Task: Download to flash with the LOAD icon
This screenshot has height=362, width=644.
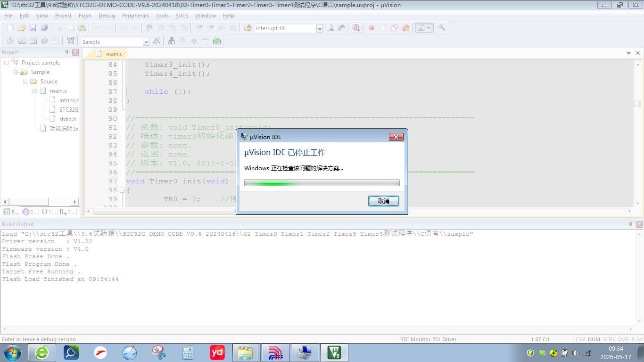Action: pos(71,41)
